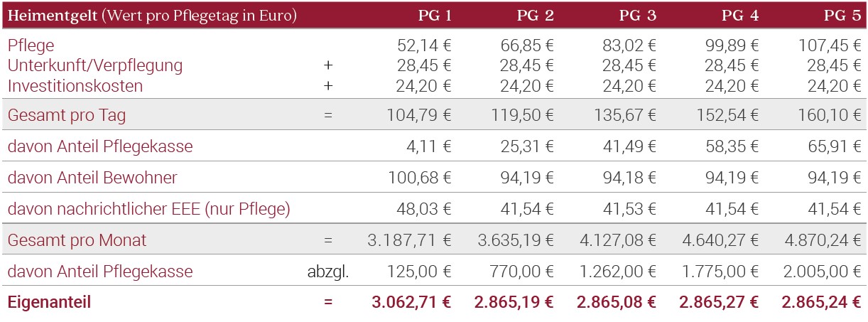Image resolution: width=868 pixels, height=322 pixels.
Task: Select the Eigenanteil row label
Action: point(49,302)
